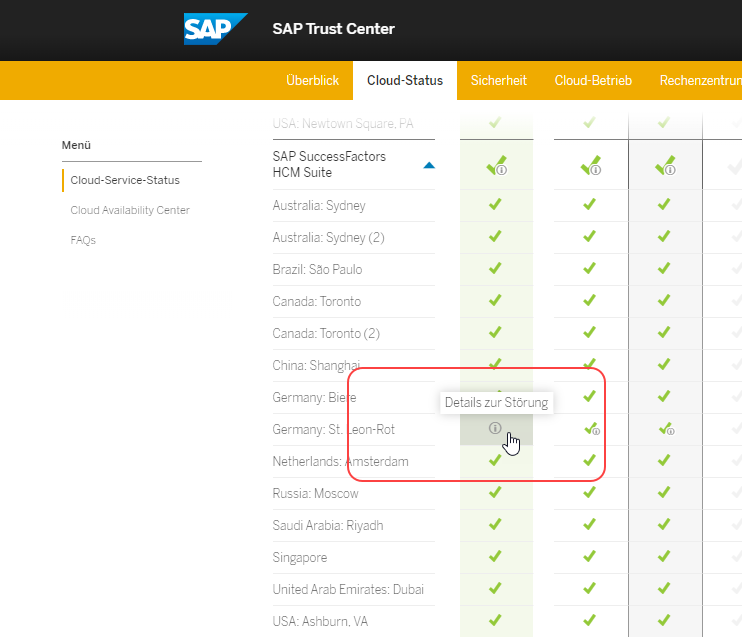Click Singapore third column checkmark

[x=664, y=556]
